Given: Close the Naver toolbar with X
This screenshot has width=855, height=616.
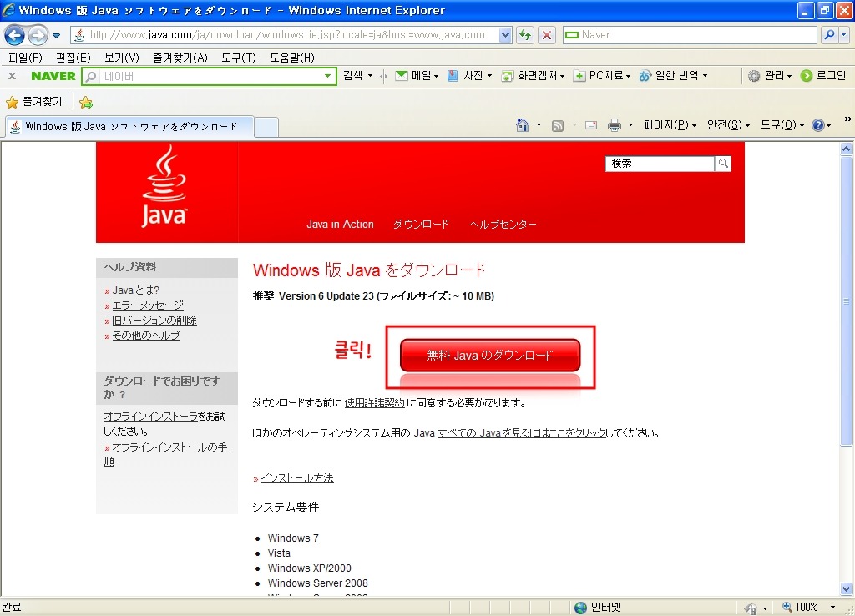Looking at the screenshot, I should (12, 76).
